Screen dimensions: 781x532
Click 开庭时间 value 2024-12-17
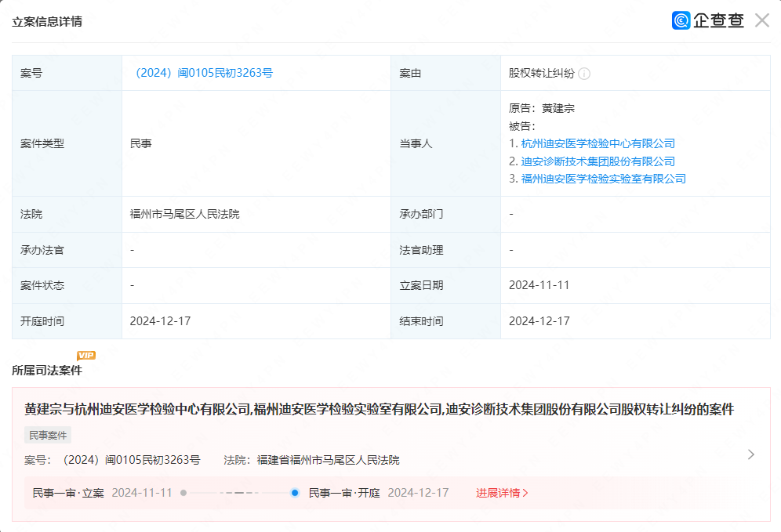coord(161,321)
